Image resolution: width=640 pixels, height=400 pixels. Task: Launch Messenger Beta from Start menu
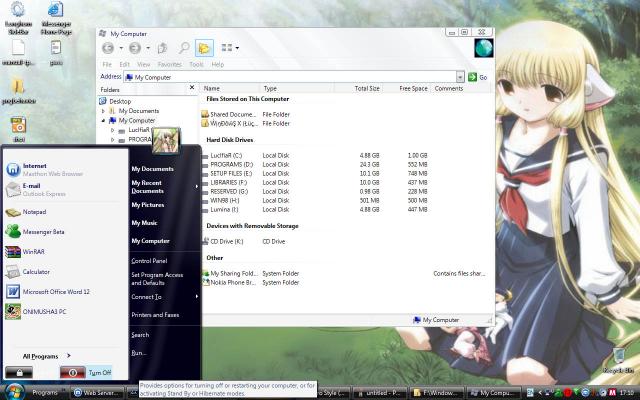(35, 231)
